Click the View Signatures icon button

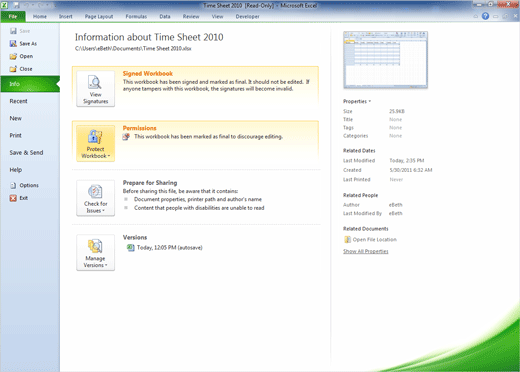[x=95, y=89]
